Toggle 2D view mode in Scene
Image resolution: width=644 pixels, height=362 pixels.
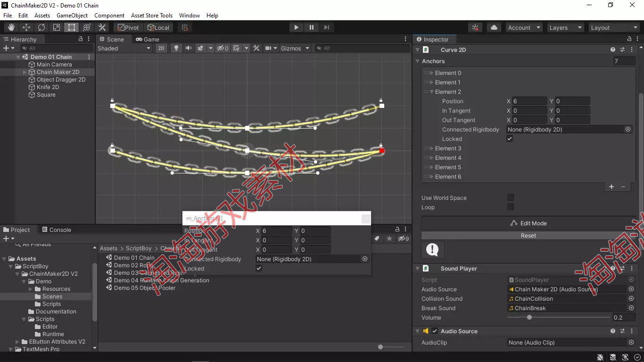(x=161, y=48)
